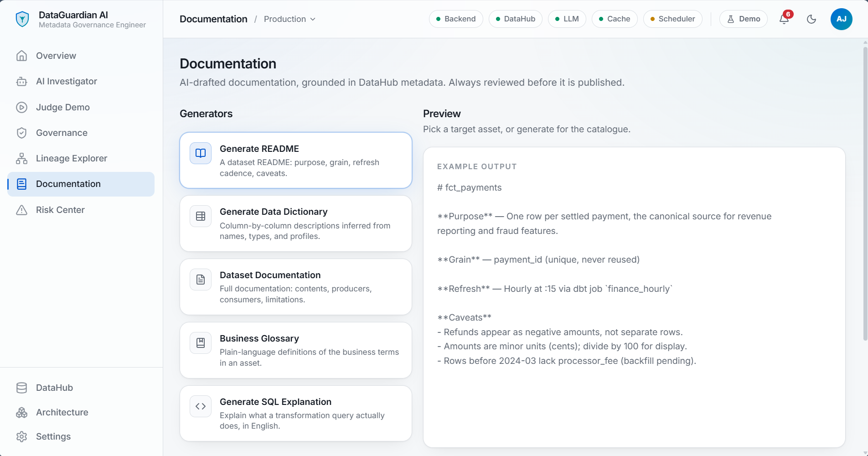
Task: Click the 'Metadata Governance Engineer' subtitle
Action: point(92,25)
